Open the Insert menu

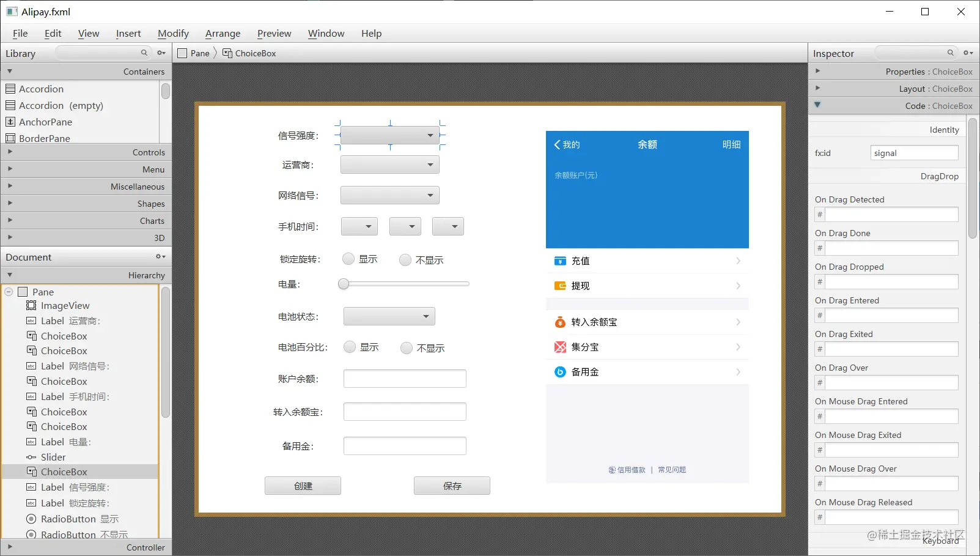click(x=128, y=34)
